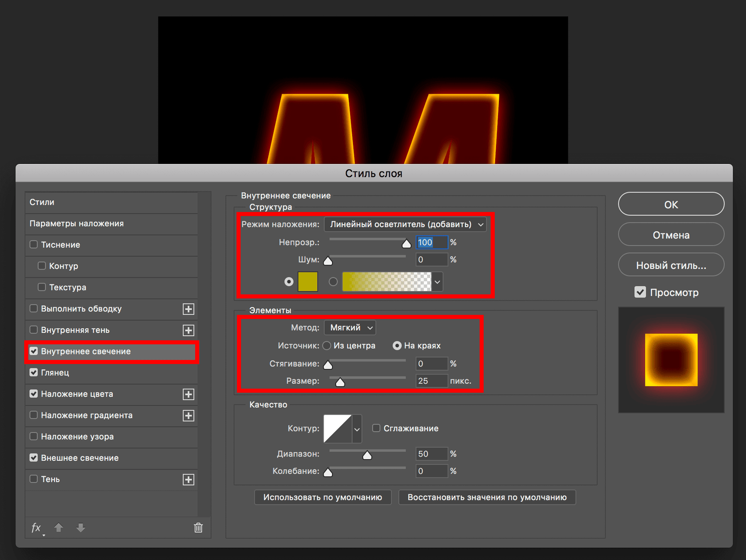Toggle the Просмотр preview checkbox

point(640,292)
